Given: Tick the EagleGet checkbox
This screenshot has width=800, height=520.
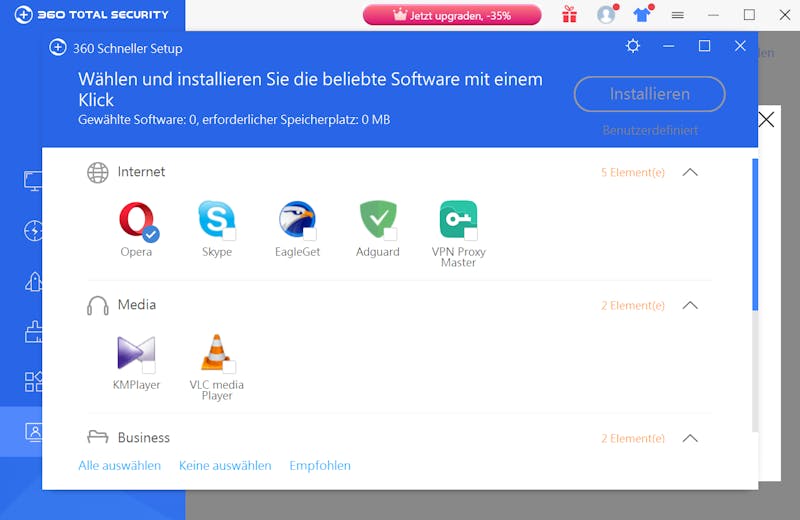Looking at the screenshot, I should point(310,235).
